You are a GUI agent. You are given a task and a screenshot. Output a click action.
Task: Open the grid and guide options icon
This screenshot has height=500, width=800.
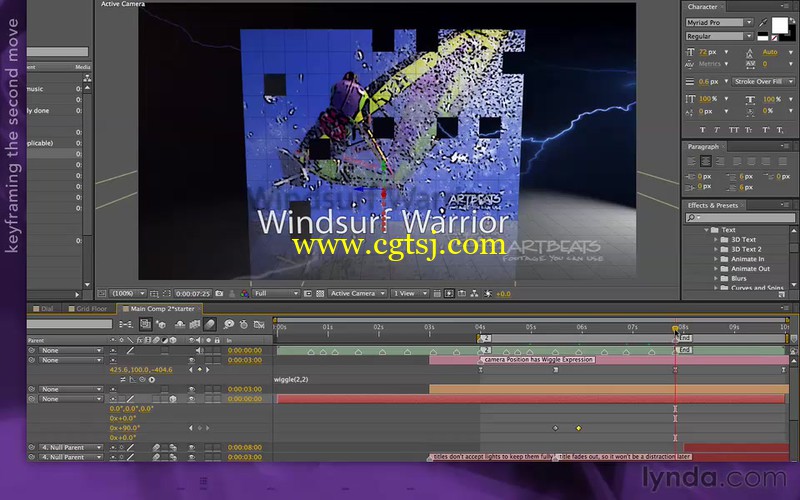point(154,293)
